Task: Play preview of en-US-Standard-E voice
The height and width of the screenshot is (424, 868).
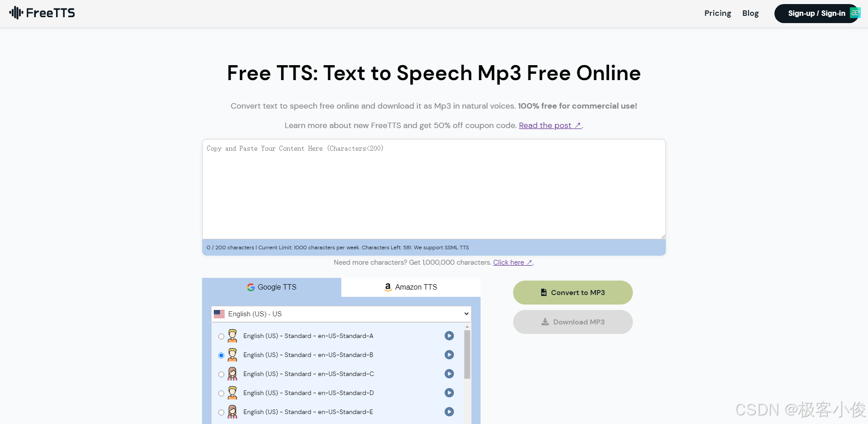Action: coord(449,412)
